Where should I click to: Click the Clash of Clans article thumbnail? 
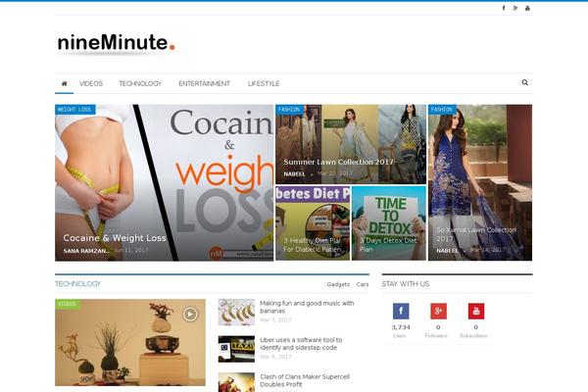click(x=236, y=382)
